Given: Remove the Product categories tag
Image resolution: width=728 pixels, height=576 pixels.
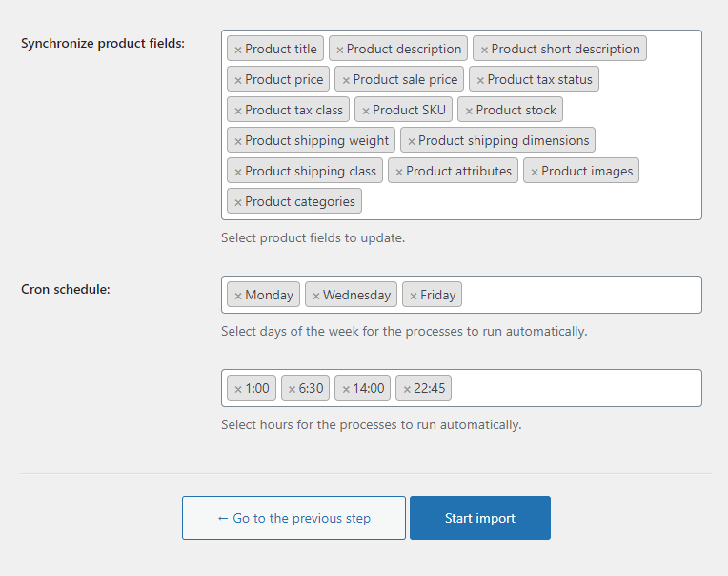Looking at the screenshot, I should 237,202.
